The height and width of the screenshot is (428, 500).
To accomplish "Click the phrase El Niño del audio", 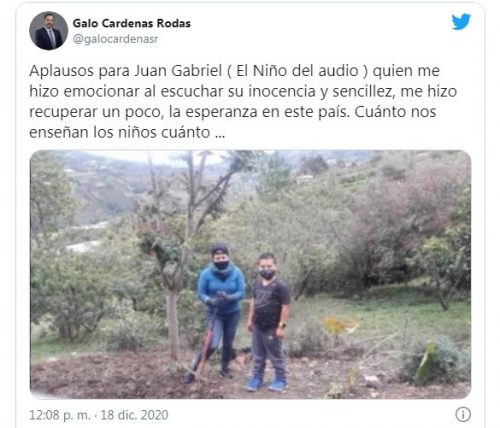I will [297, 71].
